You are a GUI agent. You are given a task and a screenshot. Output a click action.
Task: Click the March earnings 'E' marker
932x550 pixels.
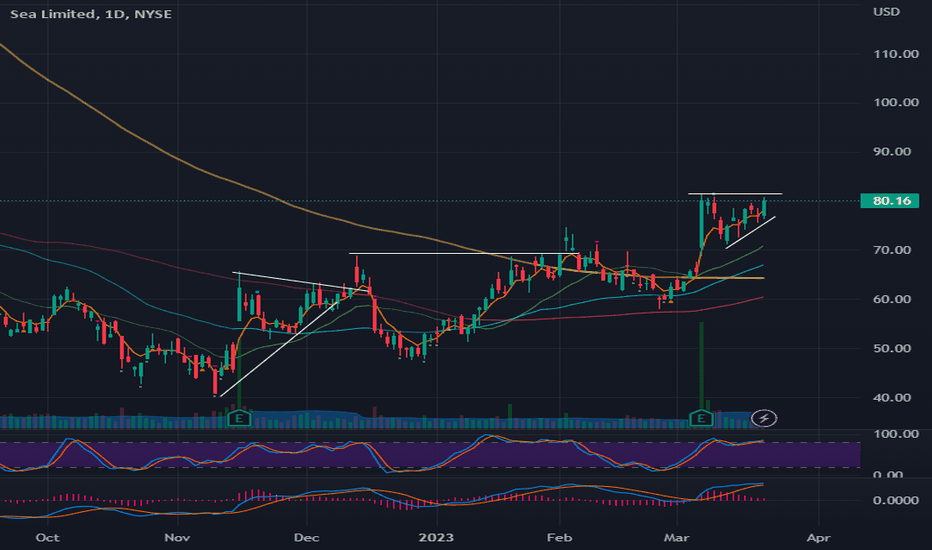[x=701, y=419]
